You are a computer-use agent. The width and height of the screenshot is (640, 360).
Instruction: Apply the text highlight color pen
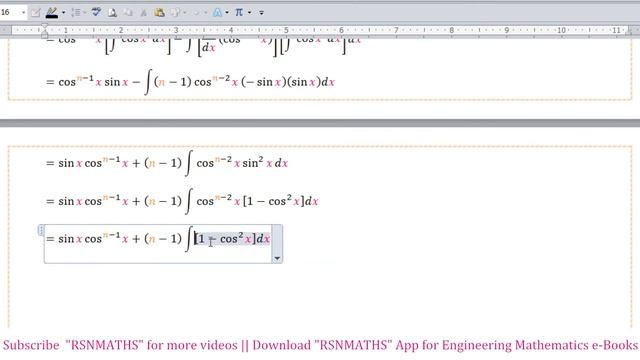[51, 13]
